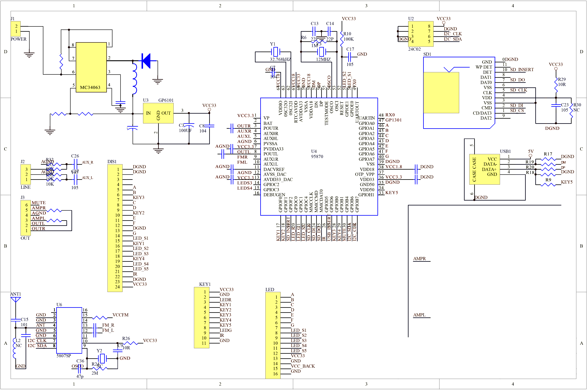
Task: Click the SD_CLK label on SD1
Action: (x=519, y=90)
